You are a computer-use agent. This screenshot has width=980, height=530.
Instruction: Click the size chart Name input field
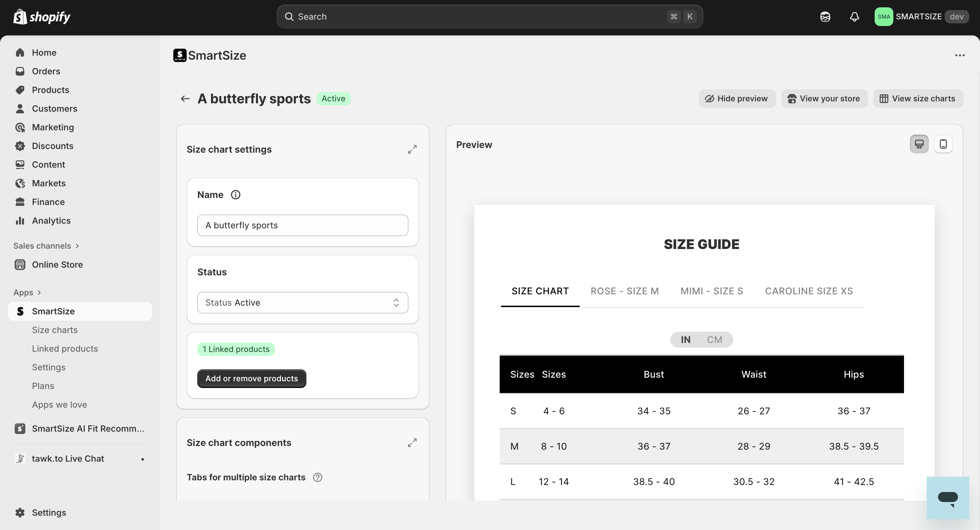coord(302,225)
